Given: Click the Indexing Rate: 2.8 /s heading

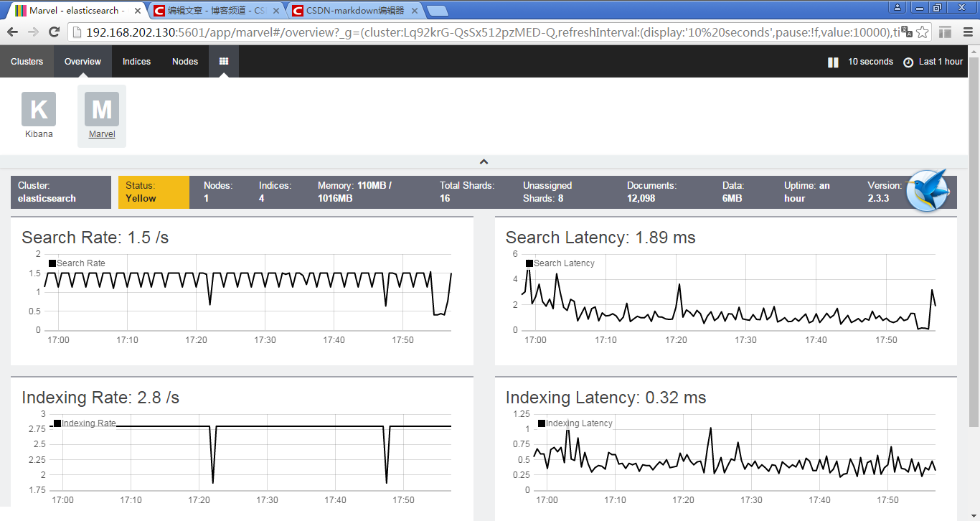Looking at the screenshot, I should (x=100, y=398).
